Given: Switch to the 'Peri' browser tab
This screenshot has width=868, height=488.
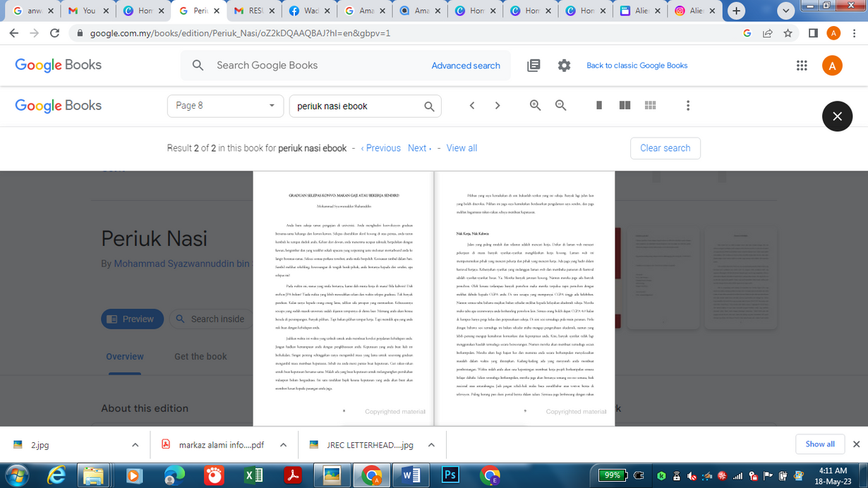Looking at the screenshot, I should click(x=200, y=11).
